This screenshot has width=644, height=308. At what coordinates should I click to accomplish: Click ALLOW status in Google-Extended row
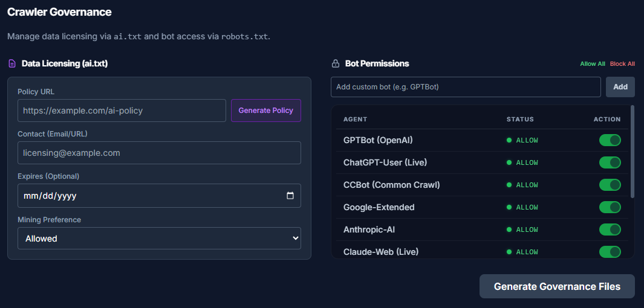click(x=522, y=207)
